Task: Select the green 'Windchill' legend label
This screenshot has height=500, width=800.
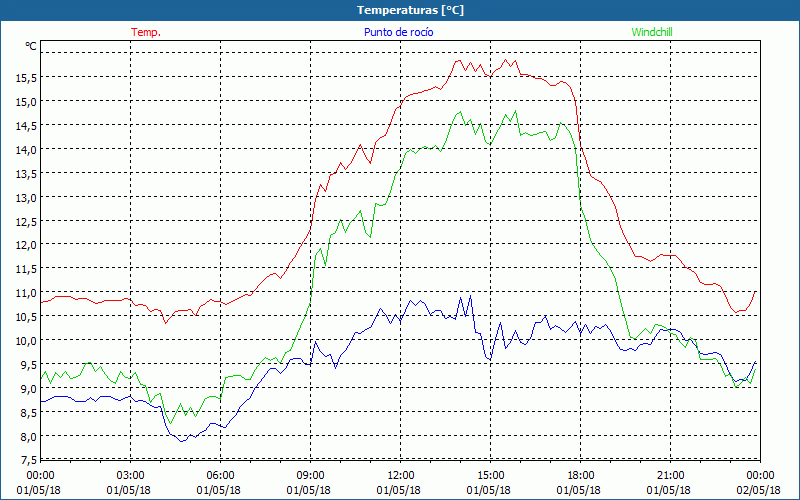Action: 652,32
